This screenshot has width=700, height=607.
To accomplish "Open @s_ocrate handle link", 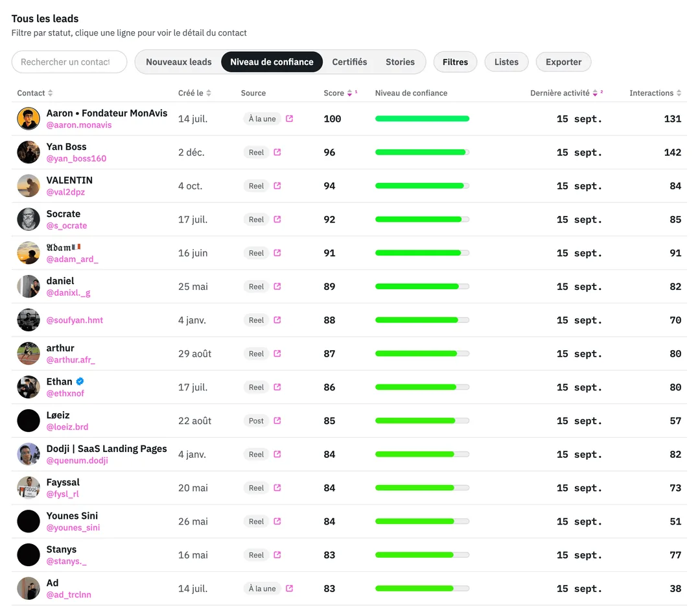I will click(67, 226).
